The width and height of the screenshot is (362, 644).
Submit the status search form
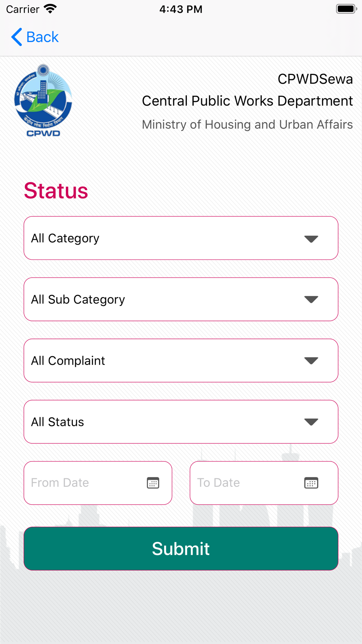(x=181, y=548)
